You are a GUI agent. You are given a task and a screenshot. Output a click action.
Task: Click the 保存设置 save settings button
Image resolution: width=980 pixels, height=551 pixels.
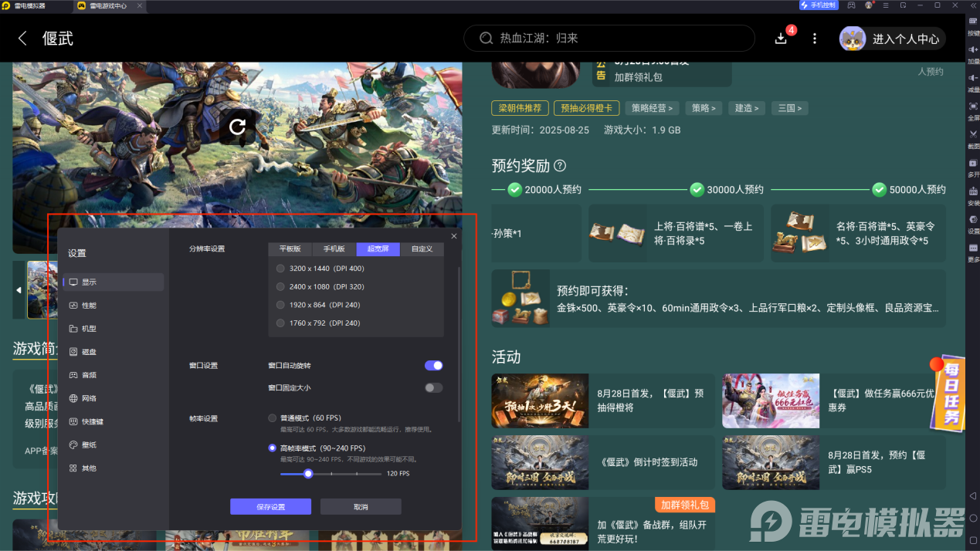click(270, 506)
